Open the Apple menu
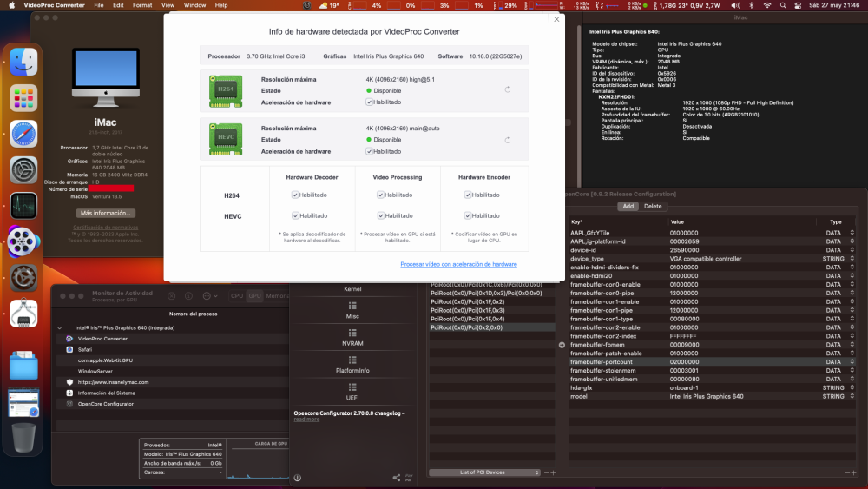 coord(11,5)
